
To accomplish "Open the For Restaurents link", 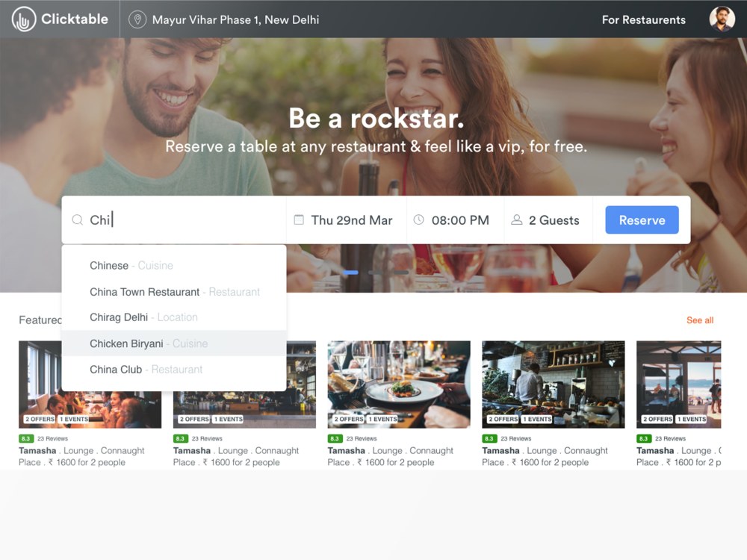I will pyautogui.click(x=644, y=19).
